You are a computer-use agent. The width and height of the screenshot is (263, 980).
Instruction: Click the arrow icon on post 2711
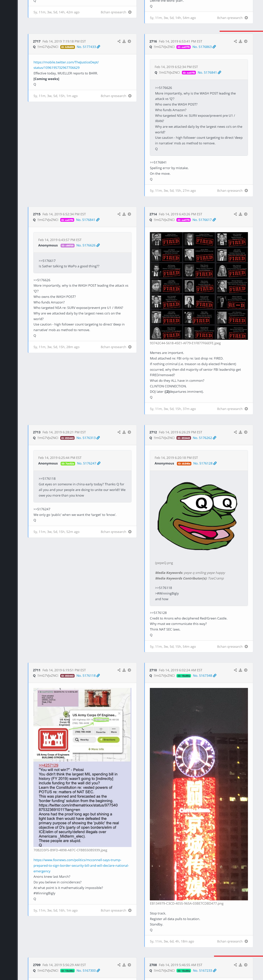click(x=130, y=670)
